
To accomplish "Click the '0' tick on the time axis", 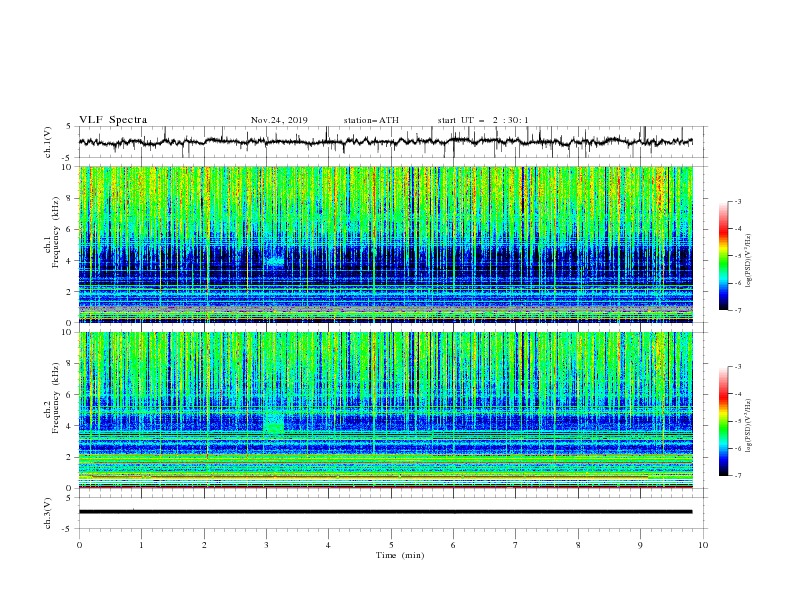I will pos(79,545).
